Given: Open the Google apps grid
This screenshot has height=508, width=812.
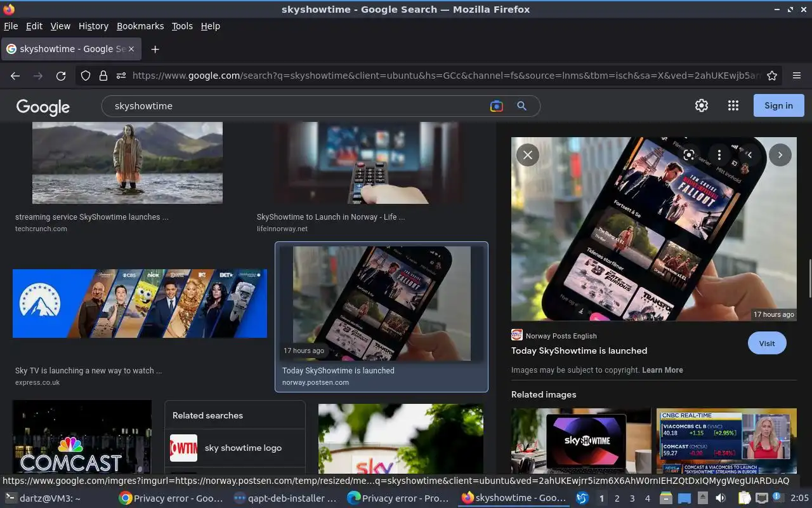Looking at the screenshot, I should pos(733,106).
